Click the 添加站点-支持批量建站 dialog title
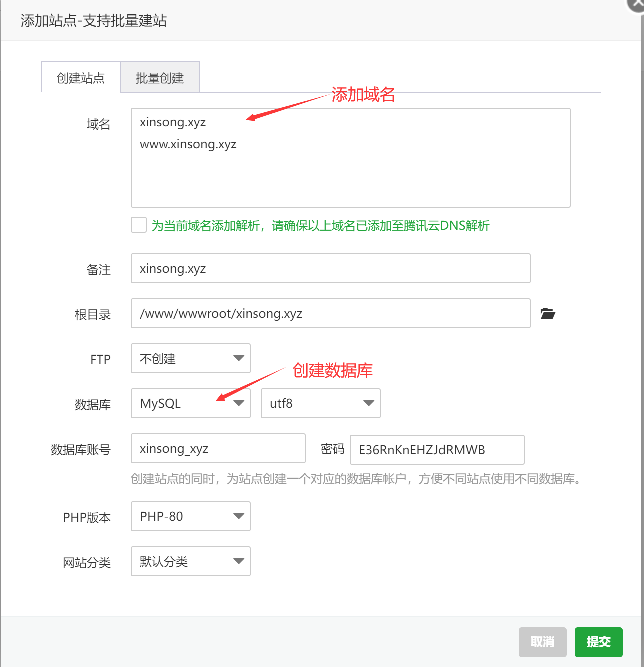This screenshot has height=667, width=644. click(94, 21)
